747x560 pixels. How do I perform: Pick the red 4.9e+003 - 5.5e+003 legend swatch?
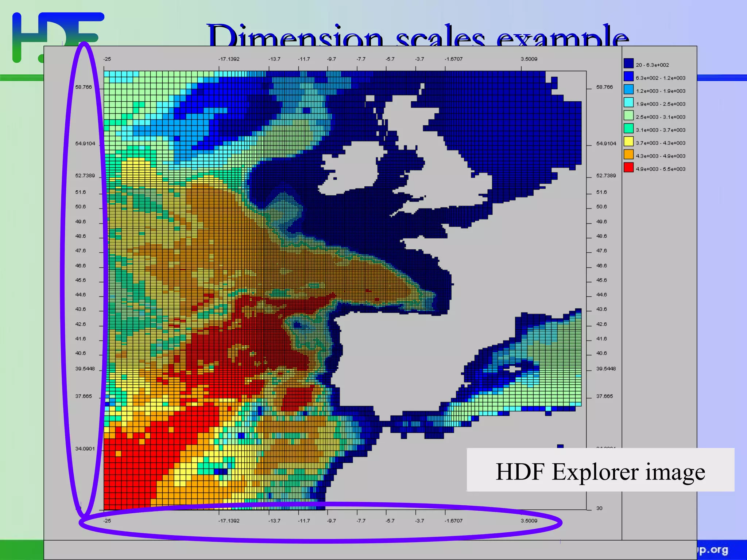pyautogui.click(x=628, y=167)
